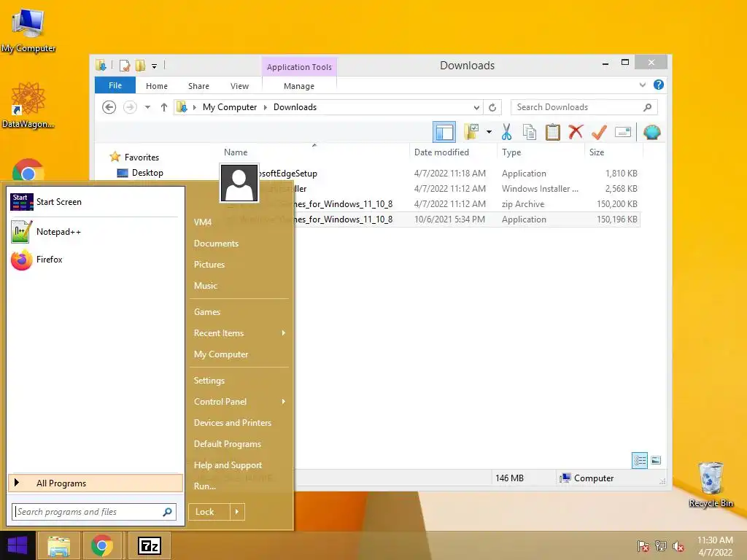Open dropdown arrow beside view options icon
The width and height of the screenshot is (747, 560).
pyautogui.click(x=489, y=132)
